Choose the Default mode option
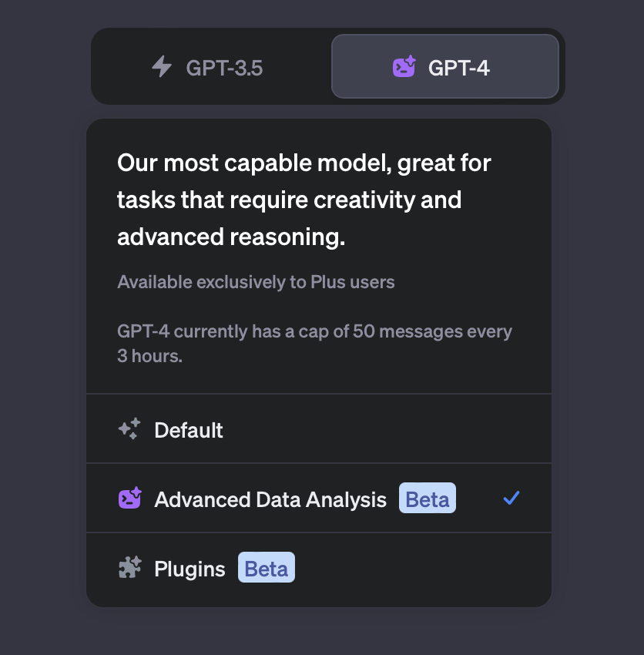Viewport: 644px width, 655px height. coord(319,429)
